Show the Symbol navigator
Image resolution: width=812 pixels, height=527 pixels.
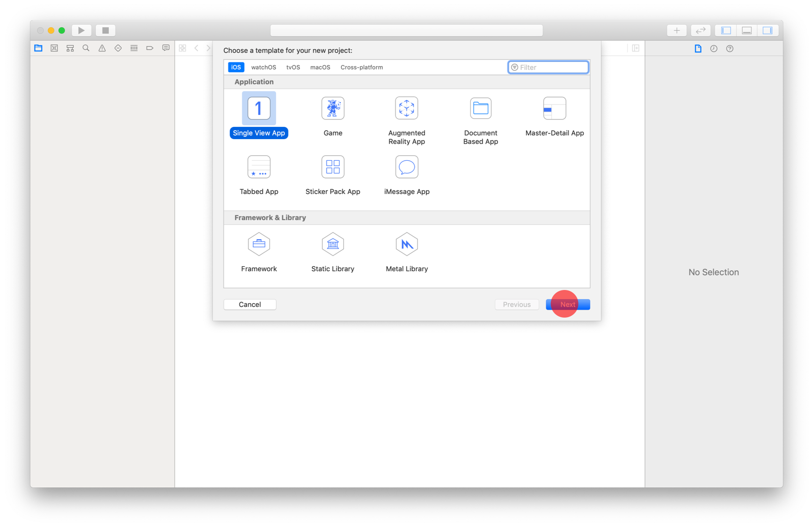(70, 48)
